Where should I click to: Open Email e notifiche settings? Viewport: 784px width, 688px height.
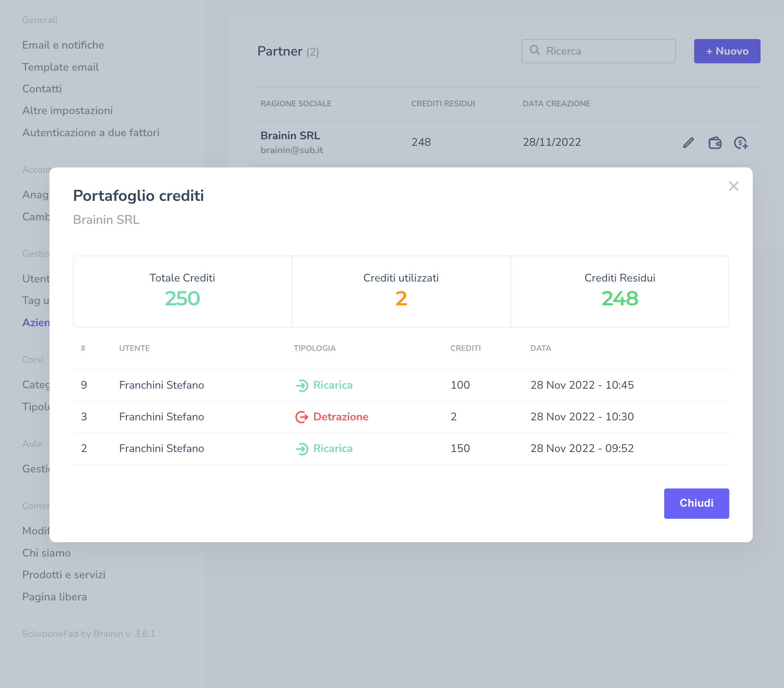63,45
